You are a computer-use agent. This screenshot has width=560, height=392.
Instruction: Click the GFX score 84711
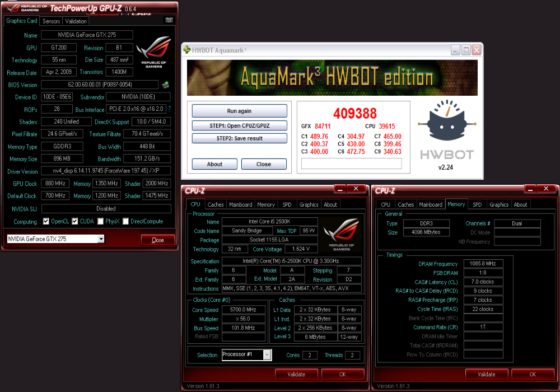(323, 127)
